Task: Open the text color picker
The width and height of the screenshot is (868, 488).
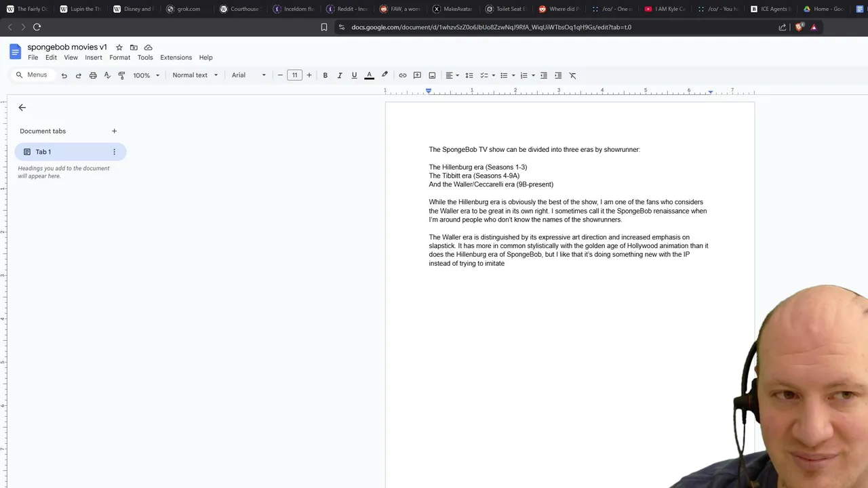Action: tap(370, 75)
